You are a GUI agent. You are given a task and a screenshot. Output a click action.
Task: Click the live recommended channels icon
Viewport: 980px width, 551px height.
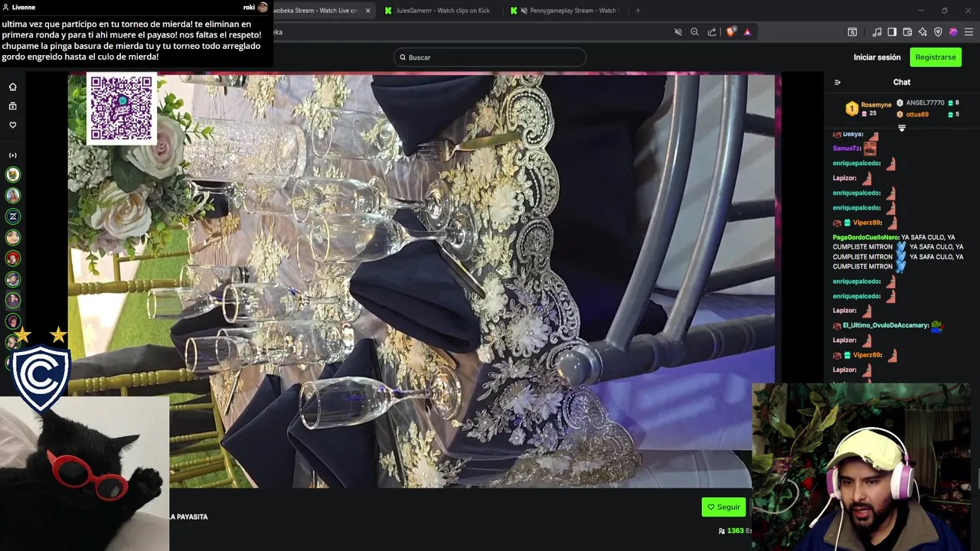(12, 155)
